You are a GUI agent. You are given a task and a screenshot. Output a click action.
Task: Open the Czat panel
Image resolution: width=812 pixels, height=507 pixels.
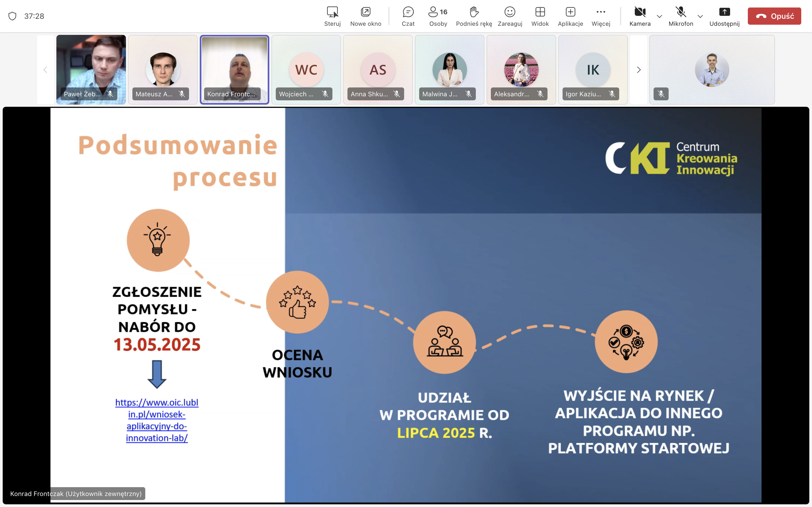point(408,16)
